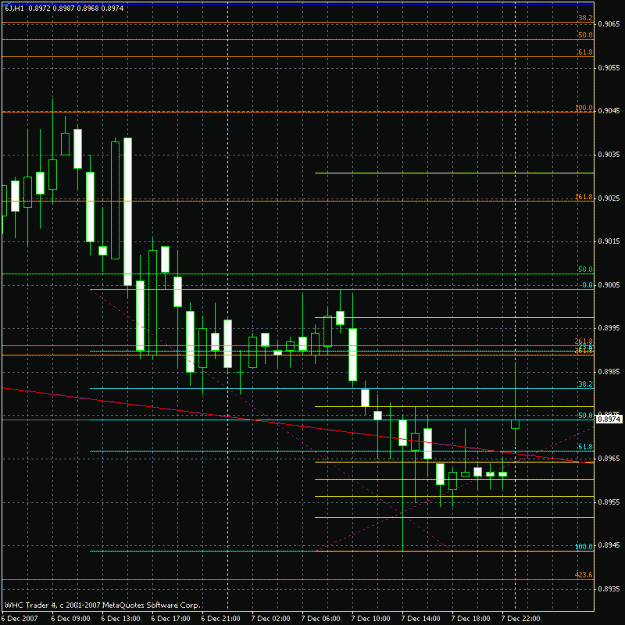This screenshot has height=625, width=625.
Task: Click the 7 Dec 22:00 time label
Action: 521,618
